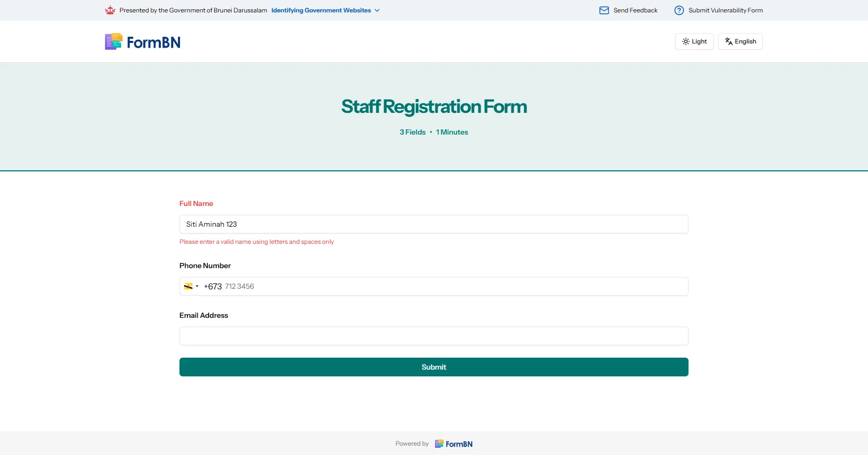Focus the Full Name field with Siti Aminah 123

tap(433, 224)
